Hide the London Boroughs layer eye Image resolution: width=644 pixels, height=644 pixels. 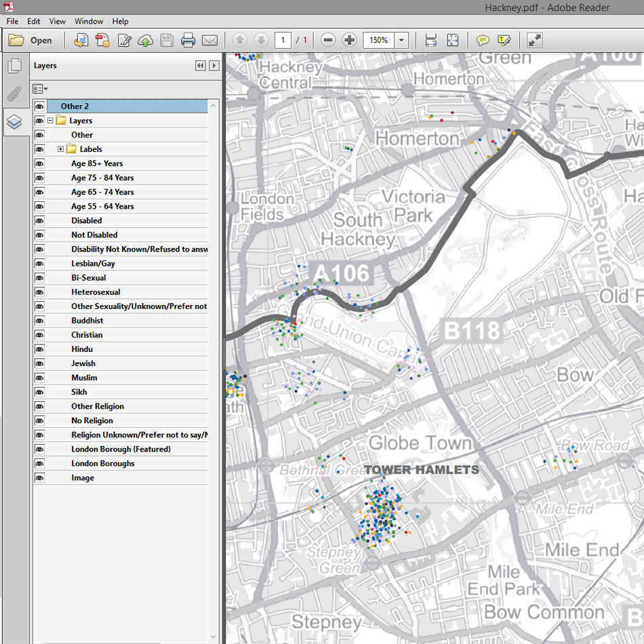[x=39, y=464]
